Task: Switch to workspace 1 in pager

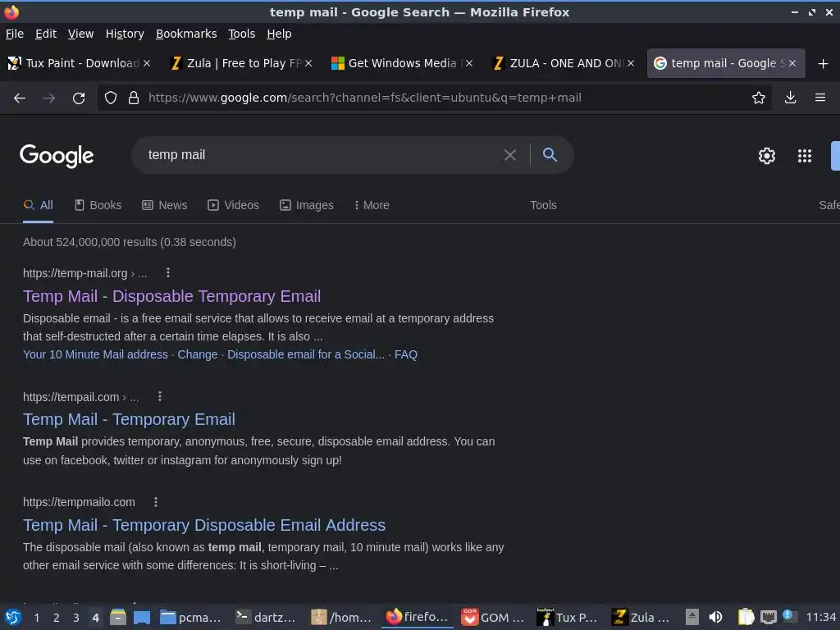Action: [36, 618]
